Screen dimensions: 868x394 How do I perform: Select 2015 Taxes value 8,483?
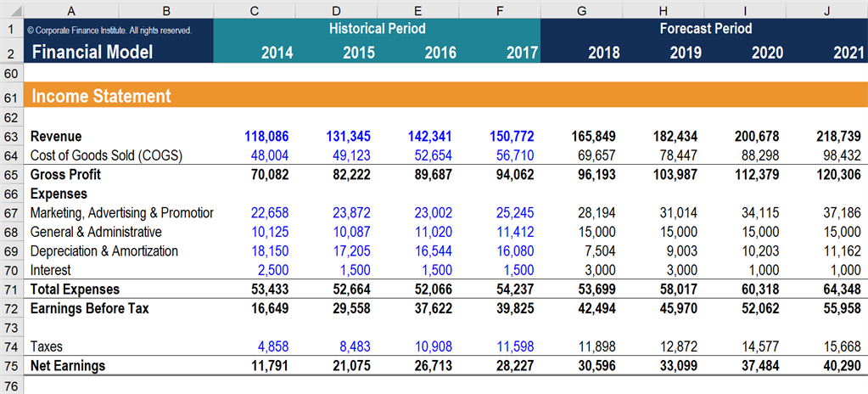click(x=349, y=346)
